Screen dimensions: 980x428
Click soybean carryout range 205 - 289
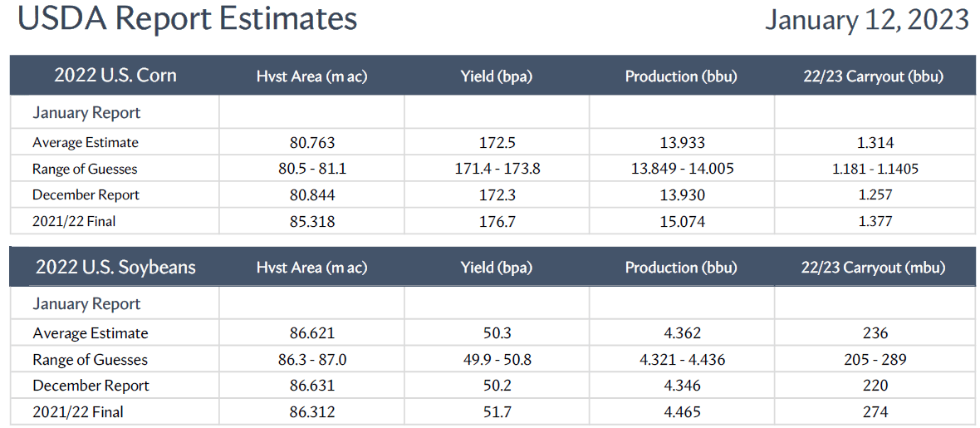[x=875, y=360]
